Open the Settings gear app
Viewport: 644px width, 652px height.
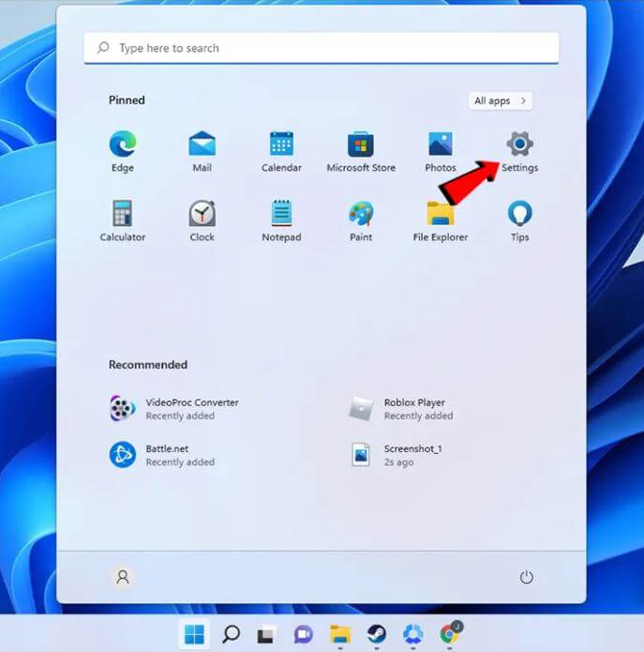(x=519, y=151)
